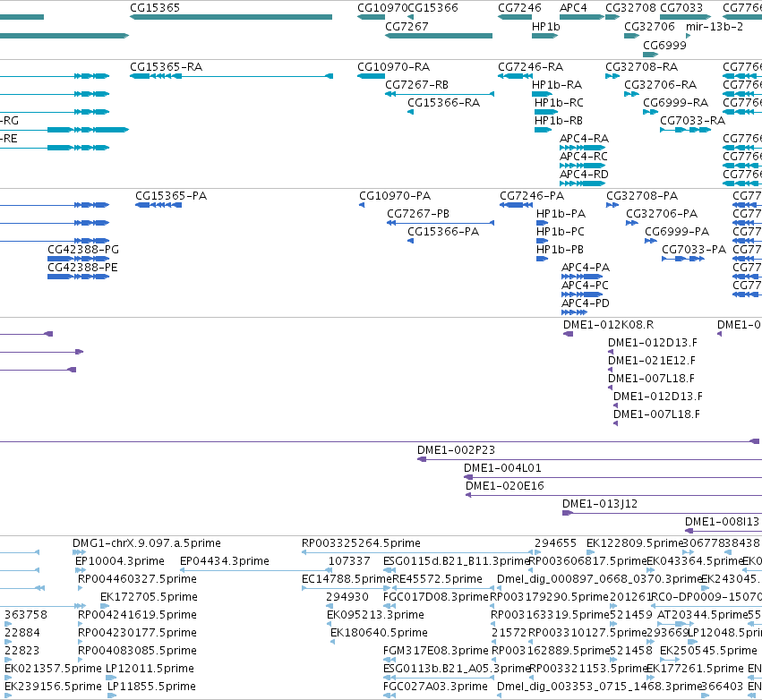The width and height of the screenshot is (762, 700).
Task: Select the CG6999 gene label
Action: click(x=664, y=45)
